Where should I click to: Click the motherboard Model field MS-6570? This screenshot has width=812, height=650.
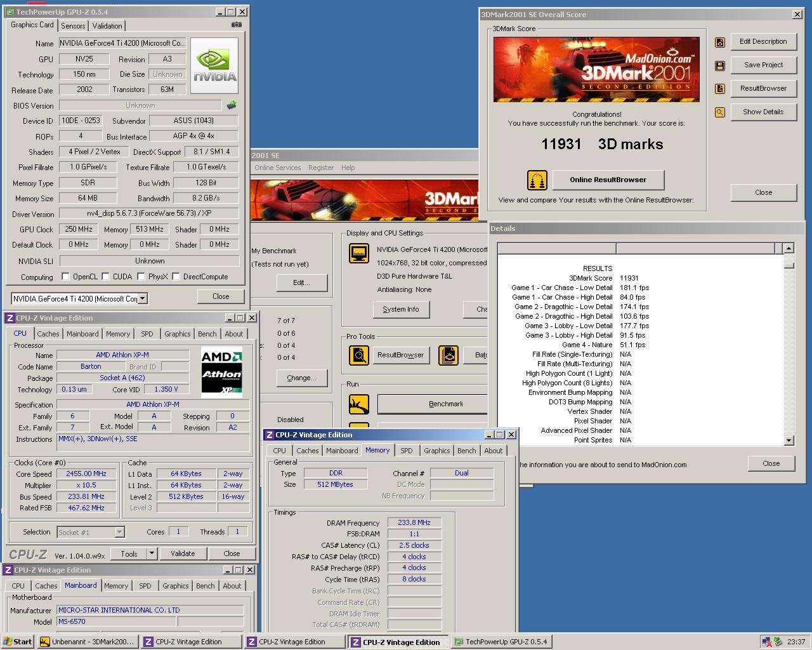click(117, 621)
